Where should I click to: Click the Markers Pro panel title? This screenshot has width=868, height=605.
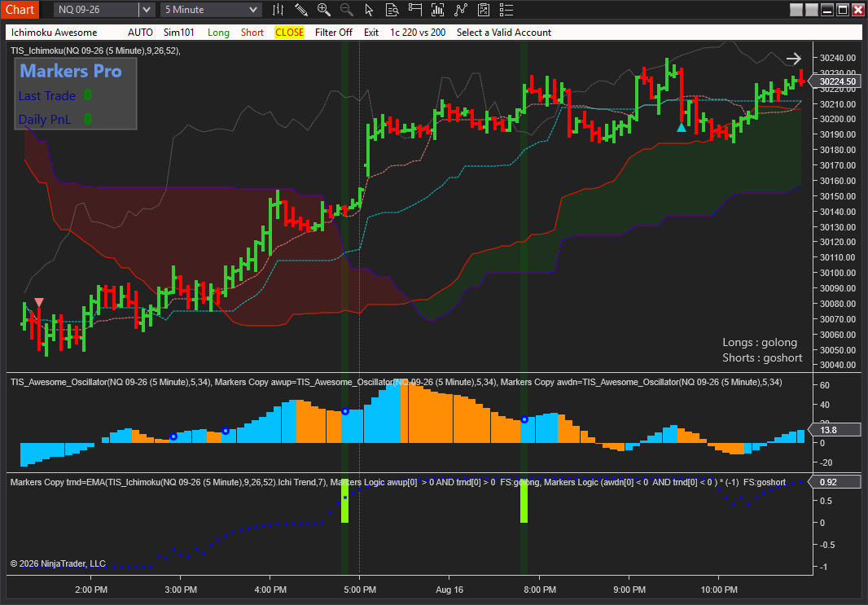coord(71,71)
